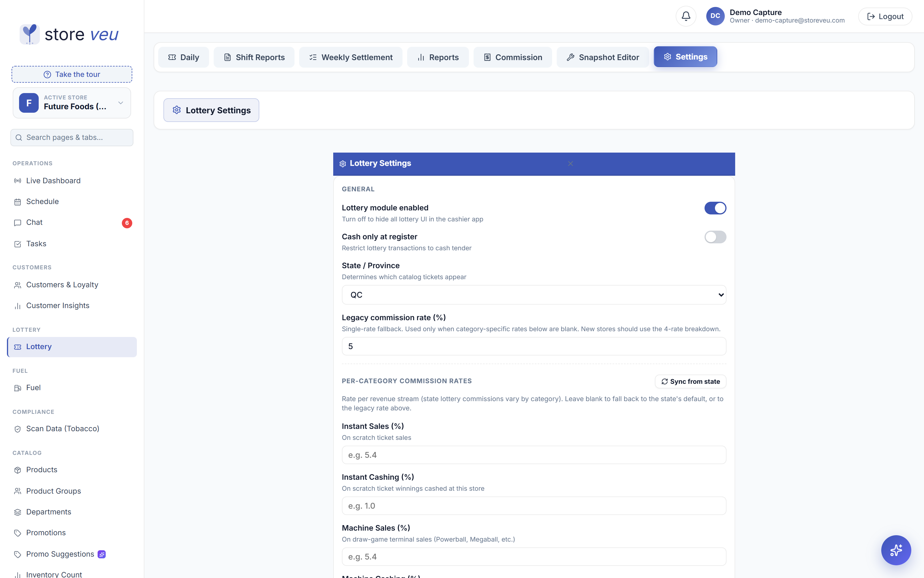
Task: Click the Schedule calendar icon
Action: click(18, 202)
